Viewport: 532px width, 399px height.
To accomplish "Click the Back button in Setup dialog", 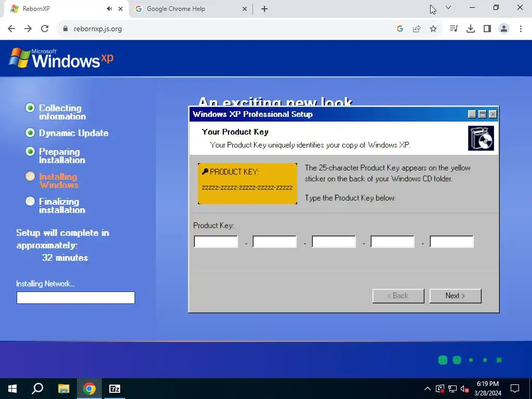I will tap(398, 296).
